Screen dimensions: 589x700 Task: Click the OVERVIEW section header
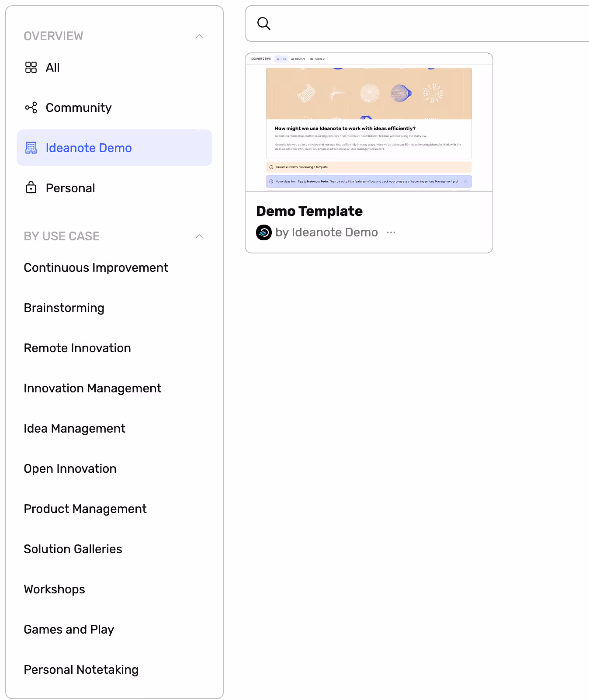[53, 36]
